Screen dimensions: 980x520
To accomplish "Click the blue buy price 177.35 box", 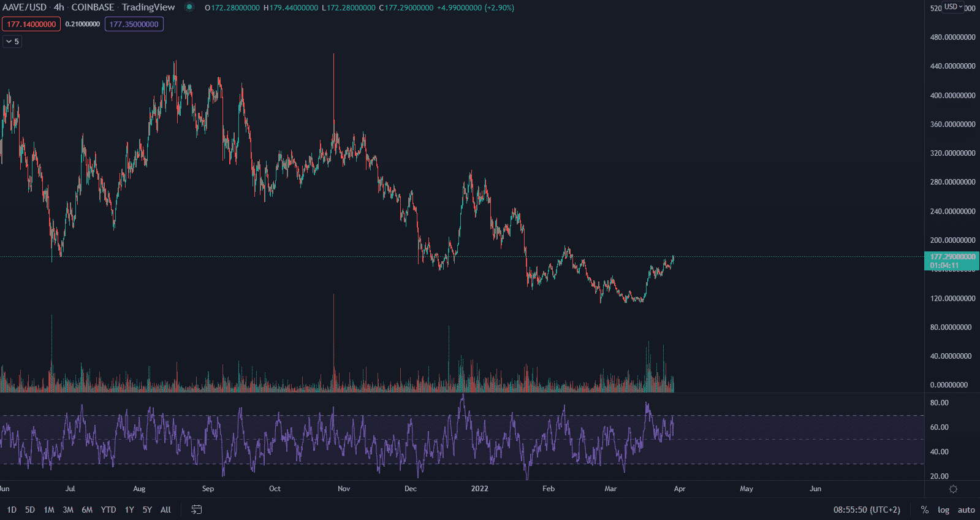I will coord(134,25).
